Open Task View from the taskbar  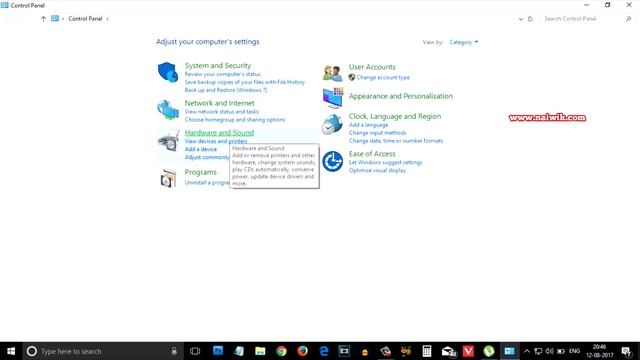tap(195, 351)
